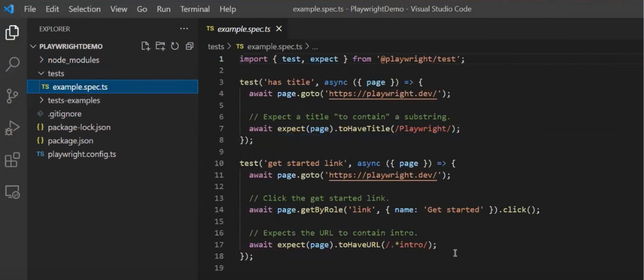Screen dimensions: 644x280
Task: Open the Search view in activity bar
Action: 12,64
